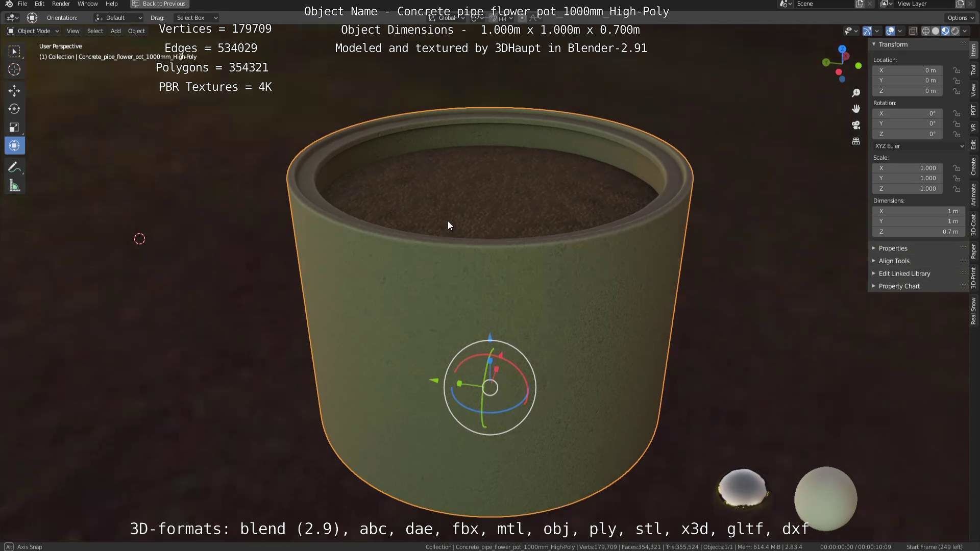Image resolution: width=980 pixels, height=551 pixels.
Task: Create new scene with copy icon
Action: tap(860, 4)
